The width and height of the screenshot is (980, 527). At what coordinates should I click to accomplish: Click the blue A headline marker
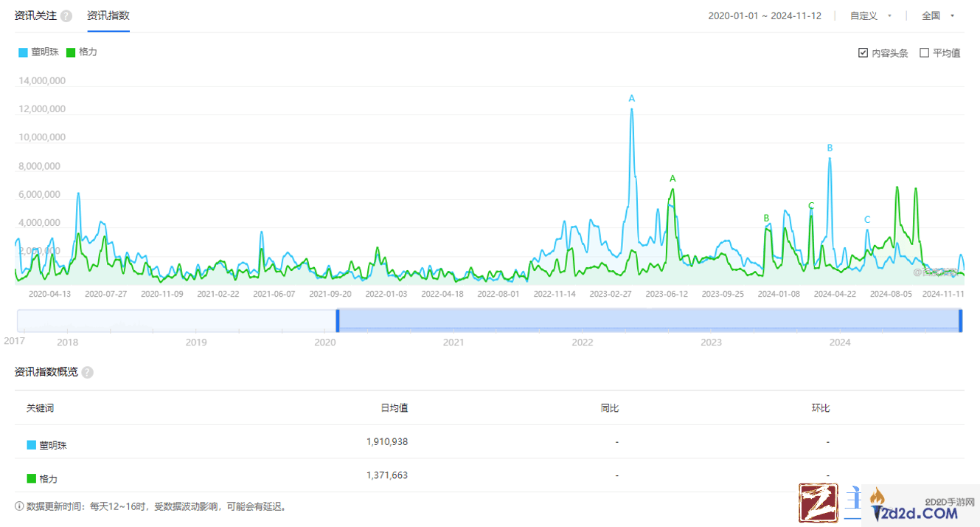click(632, 99)
